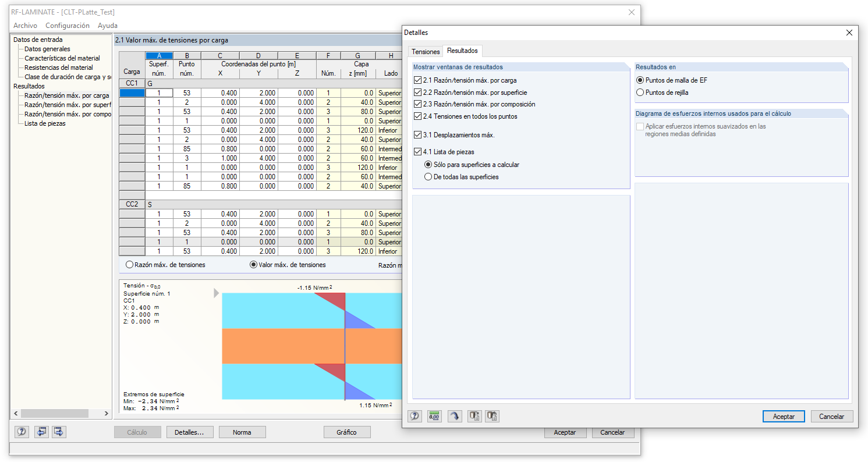The height and width of the screenshot is (462, 868).
Task: Open Razón/tensión máx. por superf tree item
Action: pos(68,105)
